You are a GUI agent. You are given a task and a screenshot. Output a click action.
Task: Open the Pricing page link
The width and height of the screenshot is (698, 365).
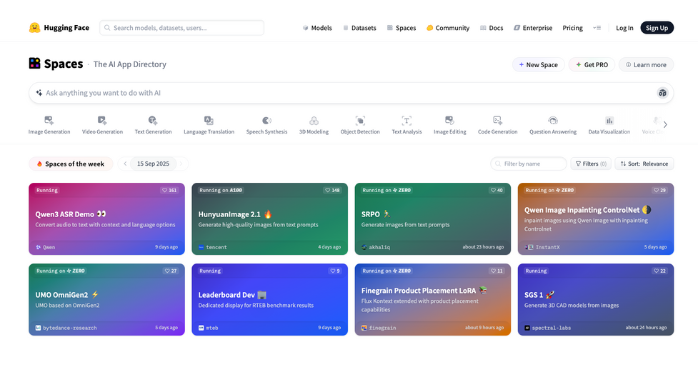[x=572, y=28]
